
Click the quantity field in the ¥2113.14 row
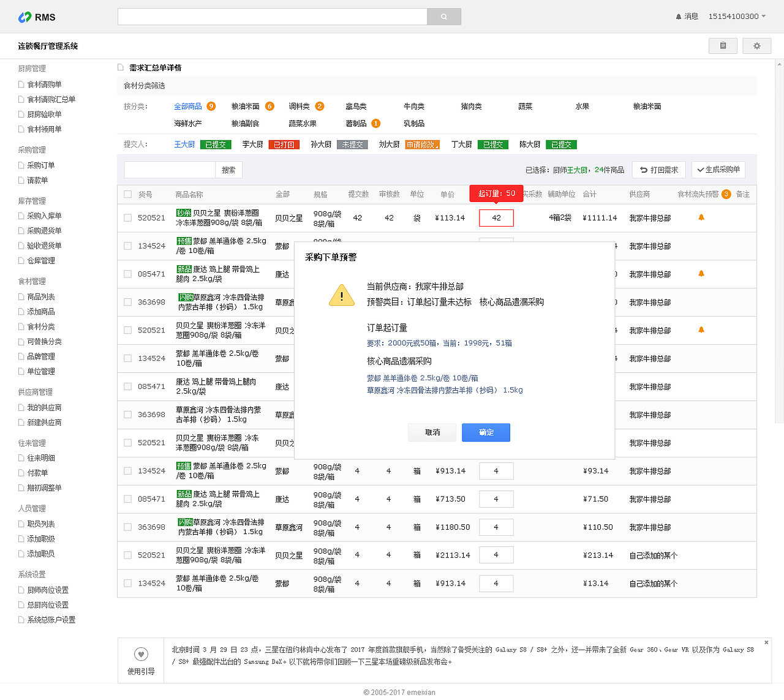496,555
